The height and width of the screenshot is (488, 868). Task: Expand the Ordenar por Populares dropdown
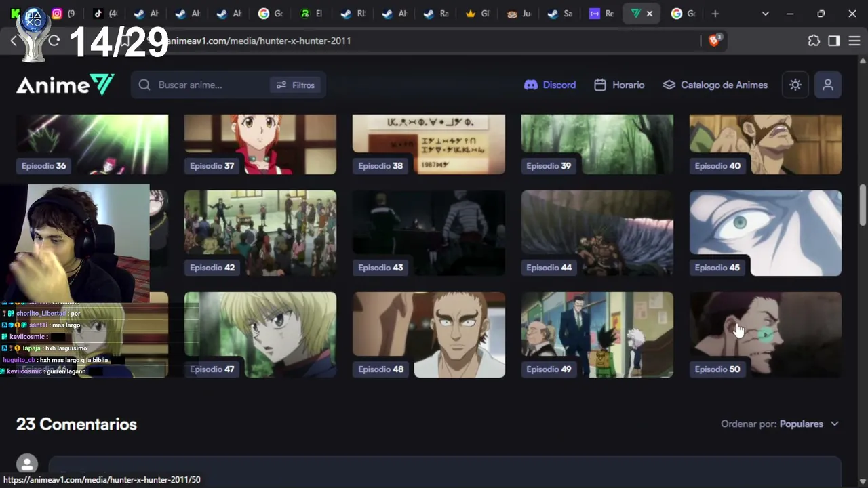tap(780, 424)
